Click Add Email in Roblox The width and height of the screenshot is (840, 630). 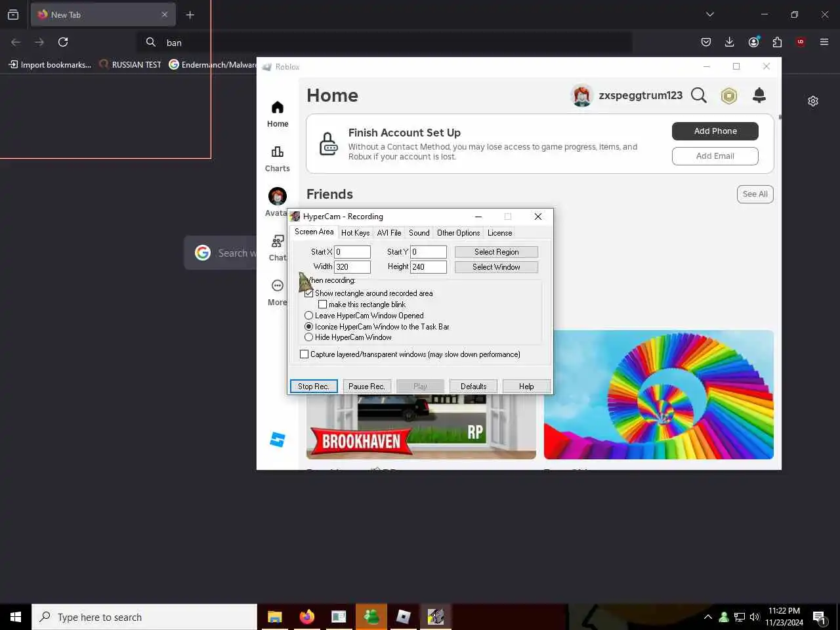[715, 156]
